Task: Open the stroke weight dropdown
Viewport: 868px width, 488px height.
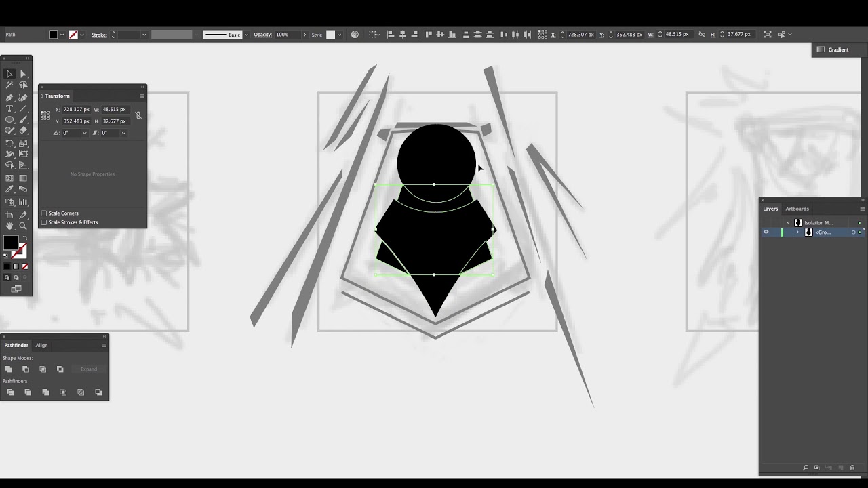Action: [x=144, y=35]
